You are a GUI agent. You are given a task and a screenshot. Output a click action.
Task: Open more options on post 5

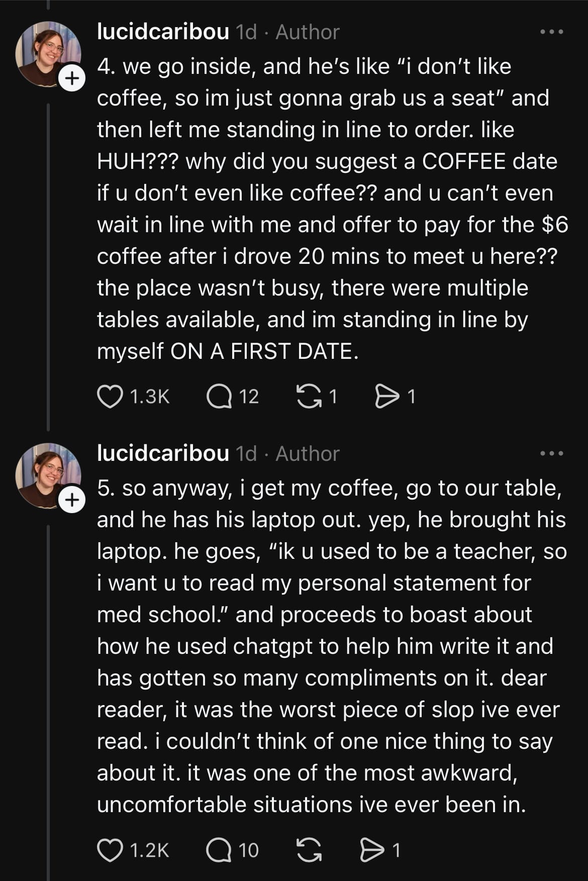(x=551, y=454)
